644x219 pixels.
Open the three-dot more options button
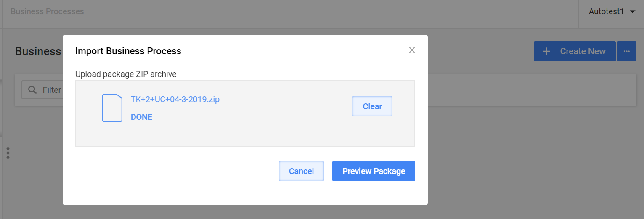[627, 51]
